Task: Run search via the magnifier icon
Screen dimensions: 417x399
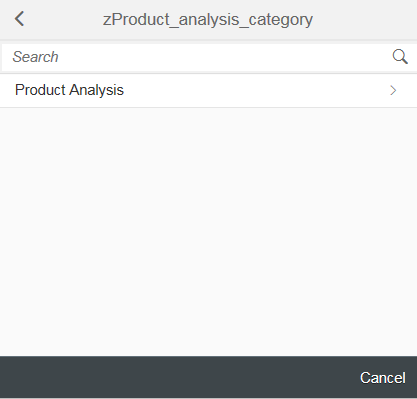Action: (400, 57)
